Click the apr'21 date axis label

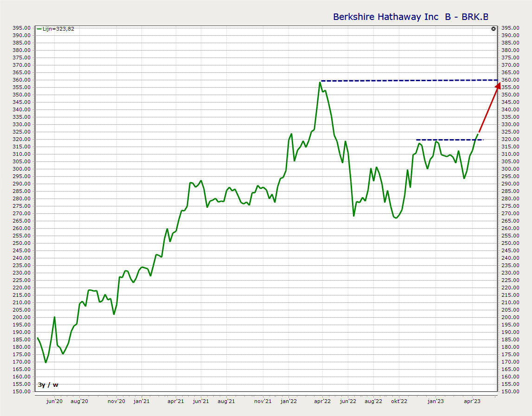[175, 401]
